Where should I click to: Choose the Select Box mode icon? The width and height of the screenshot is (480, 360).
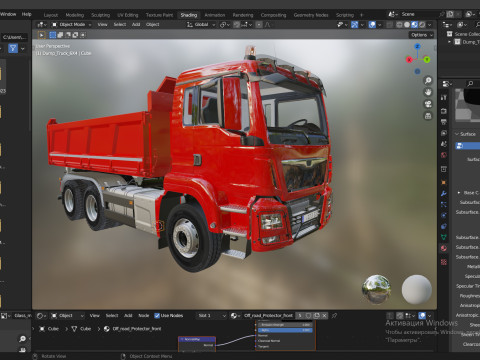(x=53, y=35)
